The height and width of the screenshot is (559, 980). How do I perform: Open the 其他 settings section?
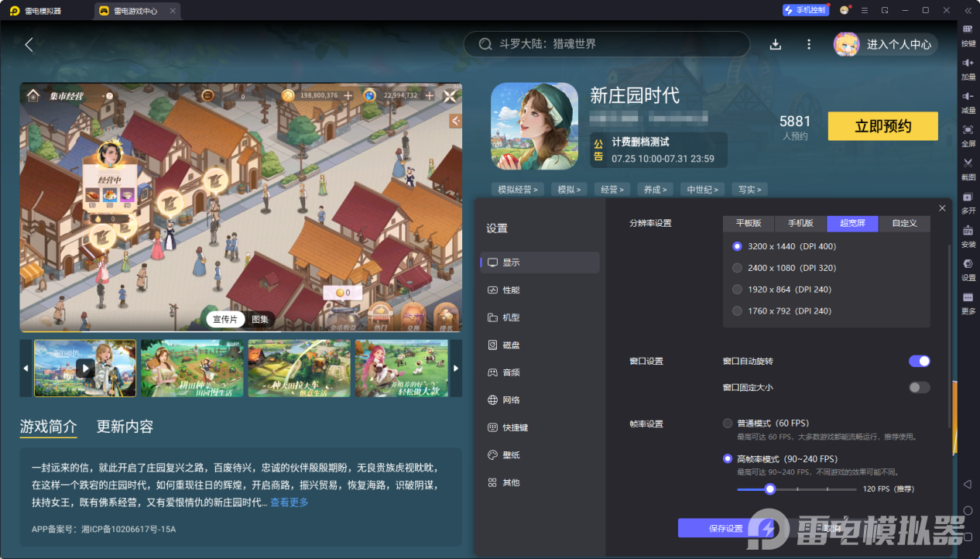coord(540,482)
